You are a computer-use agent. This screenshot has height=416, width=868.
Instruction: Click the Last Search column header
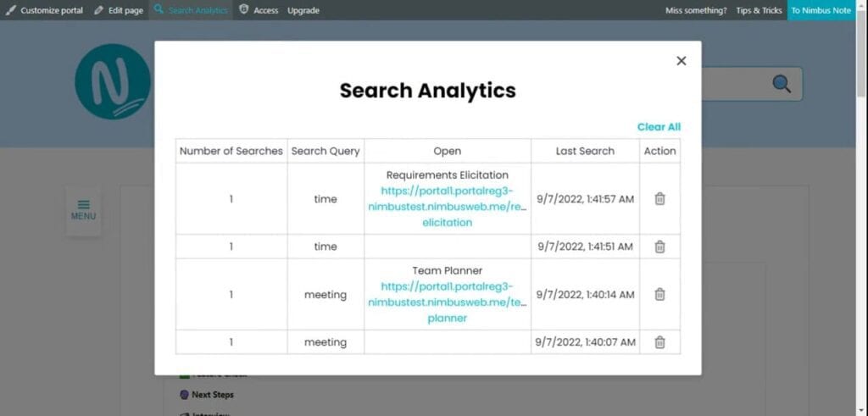[585, 151]
